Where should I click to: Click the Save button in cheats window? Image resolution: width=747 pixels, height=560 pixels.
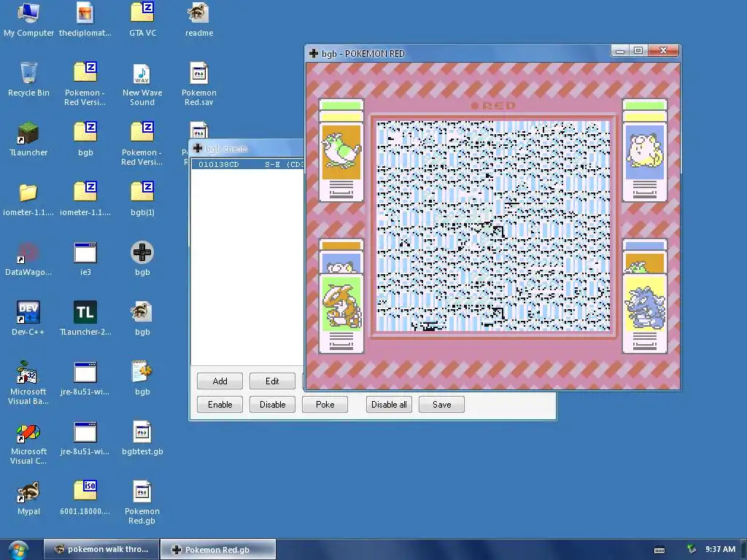(441, 404)
